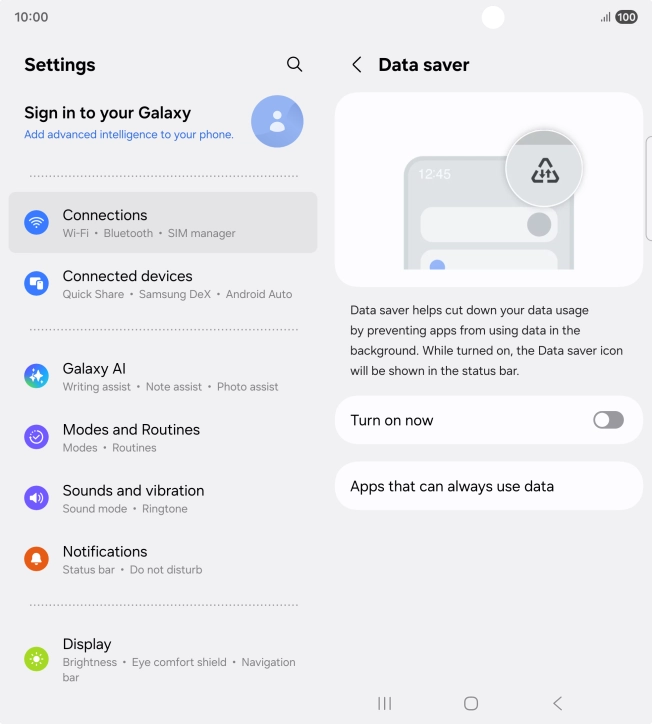
Task: Open the Settings search magnifier icon
Action: 294,64
